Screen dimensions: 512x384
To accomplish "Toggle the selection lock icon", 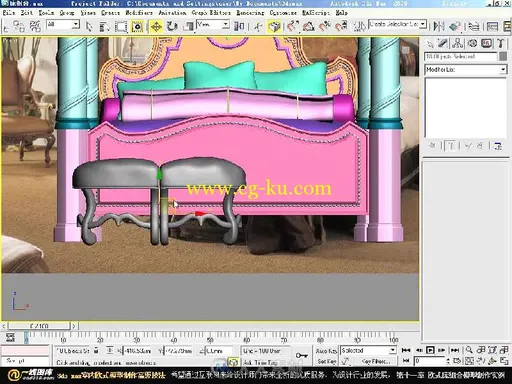I will tap(96, 350).
